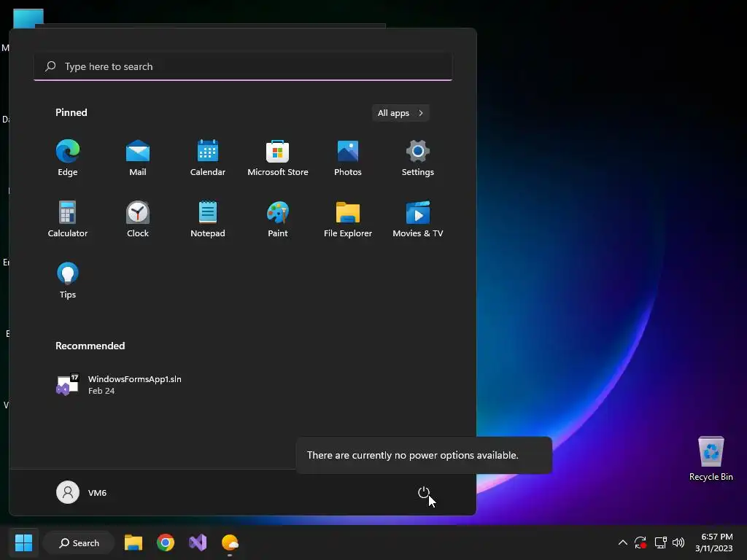Expand hidden system tray icons

[623, 542]
